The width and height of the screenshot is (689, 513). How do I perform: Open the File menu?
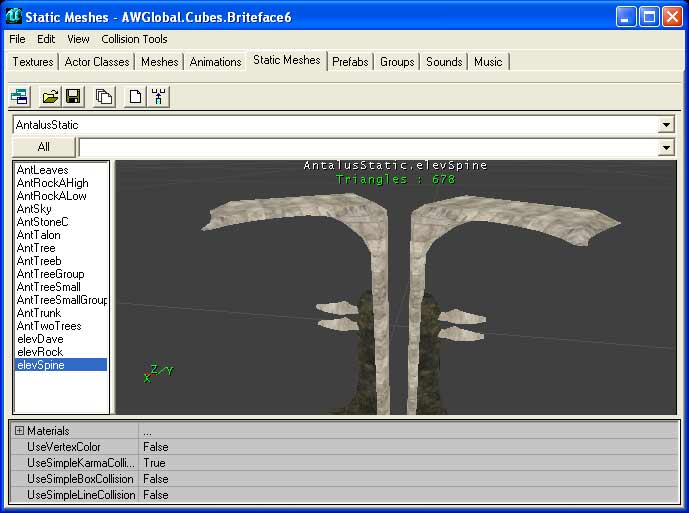pos(17,39)
